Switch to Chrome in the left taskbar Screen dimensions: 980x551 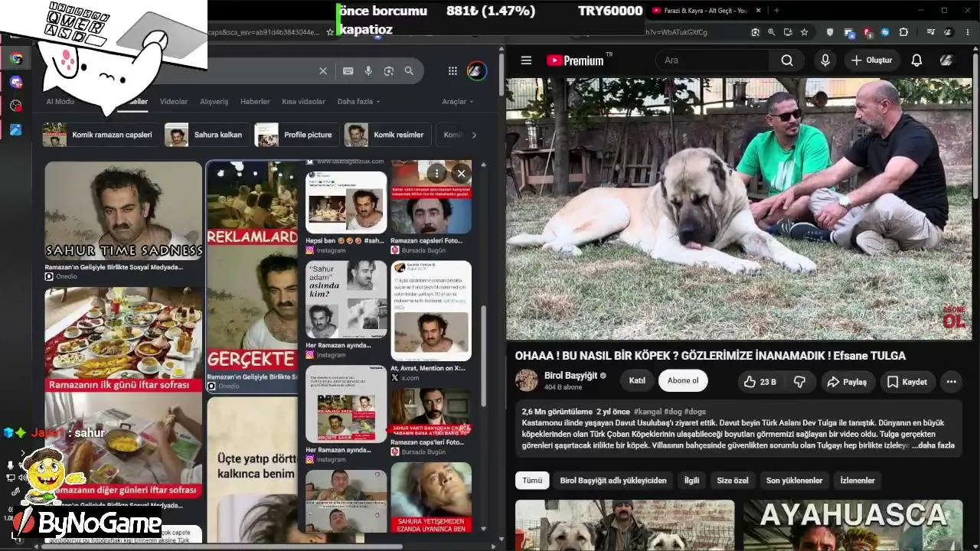pos(16,59)
